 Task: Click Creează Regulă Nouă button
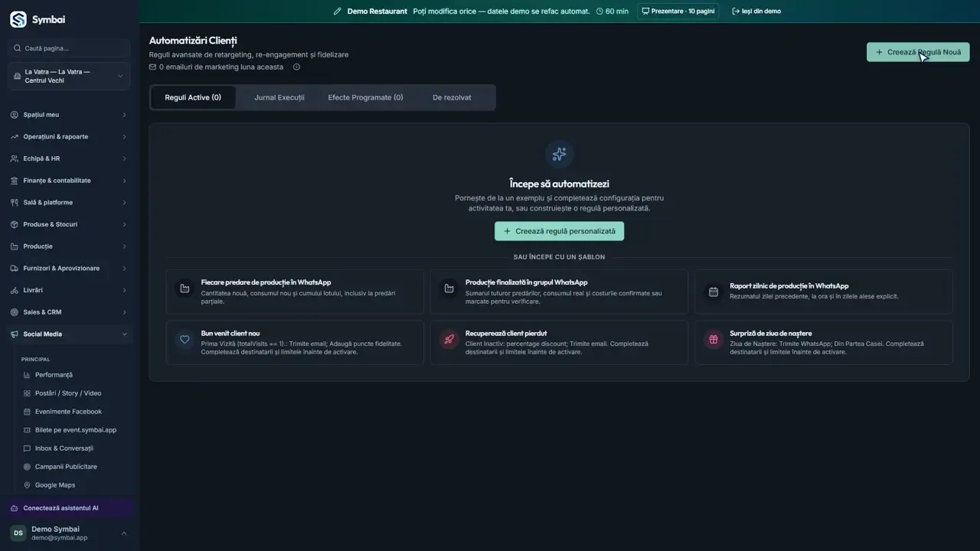tap(918, 52)
